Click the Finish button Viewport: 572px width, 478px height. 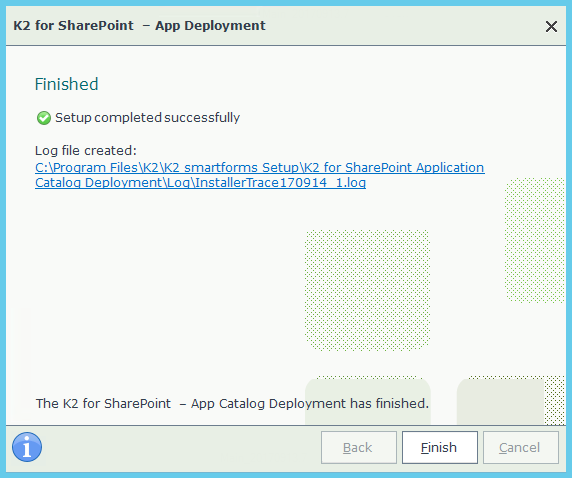440,447
